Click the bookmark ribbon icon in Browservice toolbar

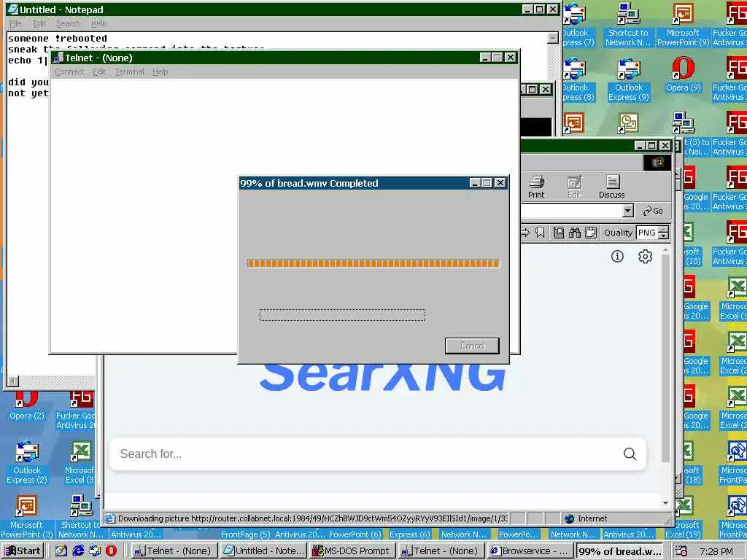coord(541,233)
